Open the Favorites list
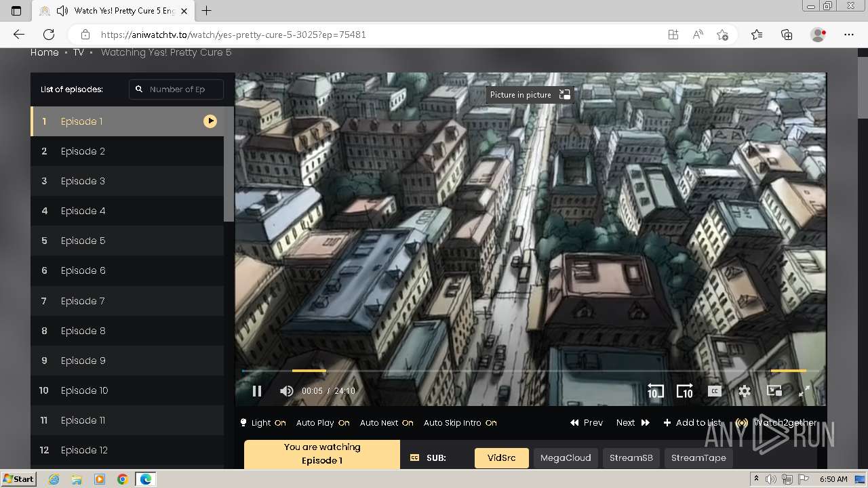The image size is (868, 488). click(757, 35)
